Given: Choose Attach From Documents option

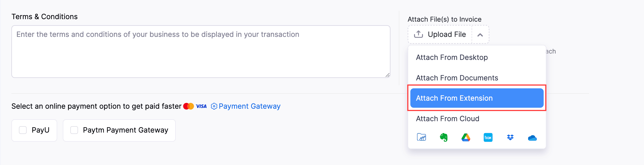Looking at the screenshot, I should point(457,78).
